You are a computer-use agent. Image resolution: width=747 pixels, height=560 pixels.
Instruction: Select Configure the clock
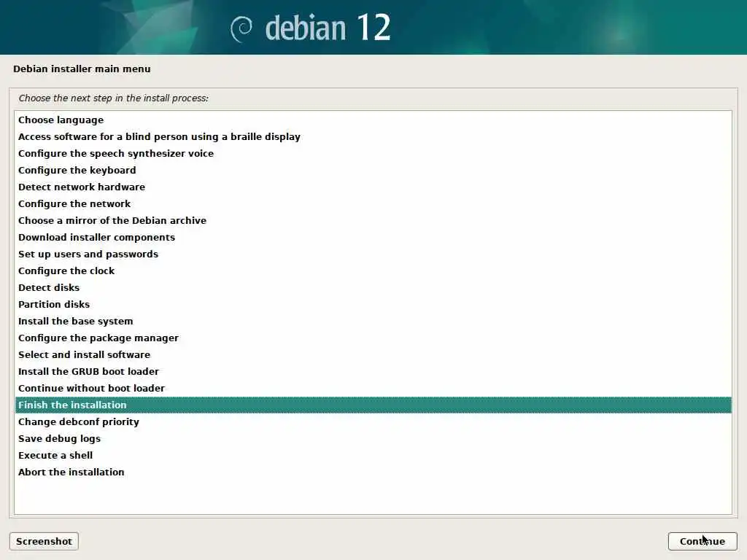(x=373, y=271)
